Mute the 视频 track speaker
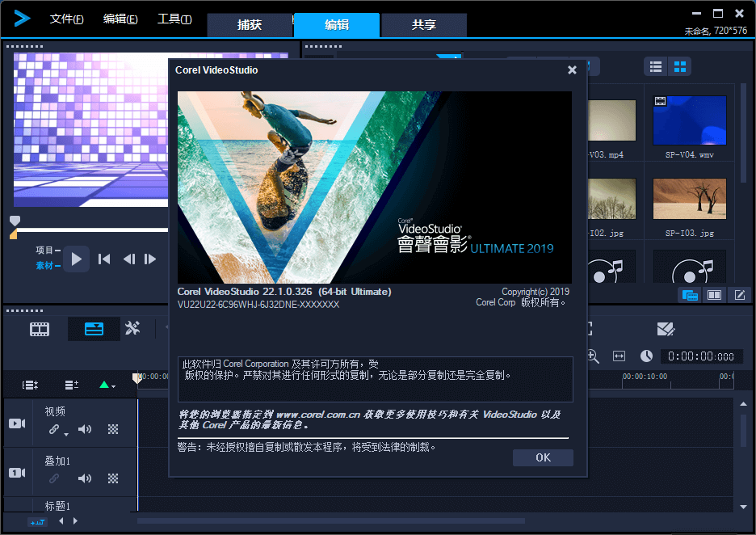The height and width of the screenshot is (535, 756). point(85,428)
